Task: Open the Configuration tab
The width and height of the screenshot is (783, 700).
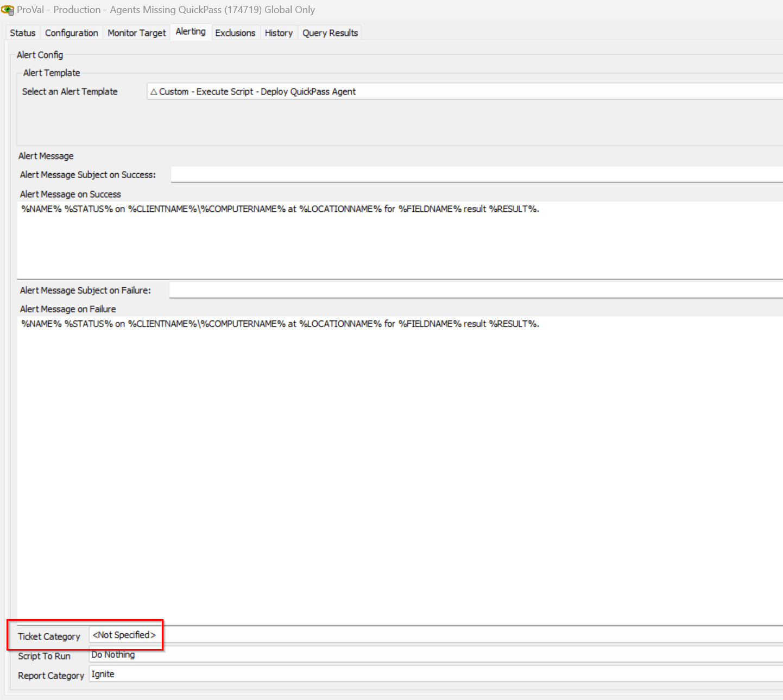Action: [x=71, y=33]
